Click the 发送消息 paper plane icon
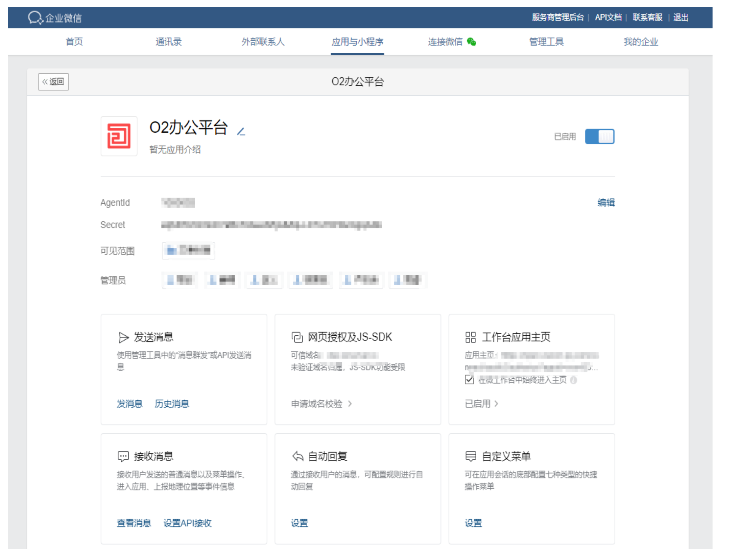 tap(123, 337)
